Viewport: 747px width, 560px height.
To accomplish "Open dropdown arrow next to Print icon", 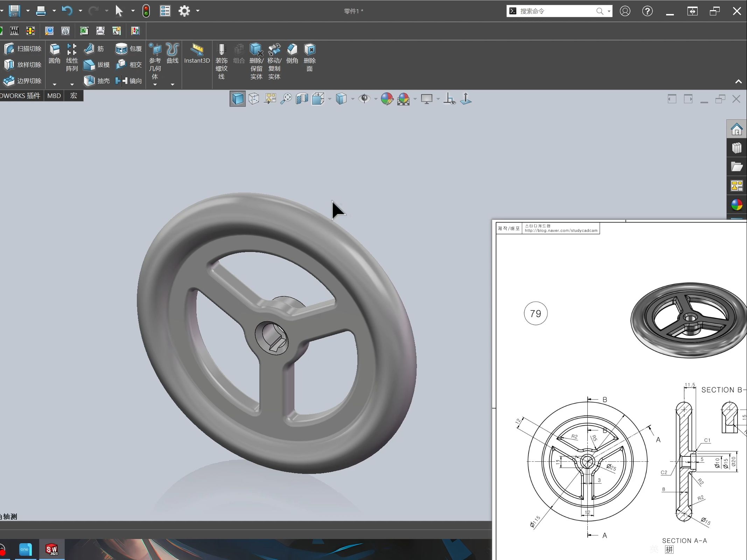I will click(54, 11).
